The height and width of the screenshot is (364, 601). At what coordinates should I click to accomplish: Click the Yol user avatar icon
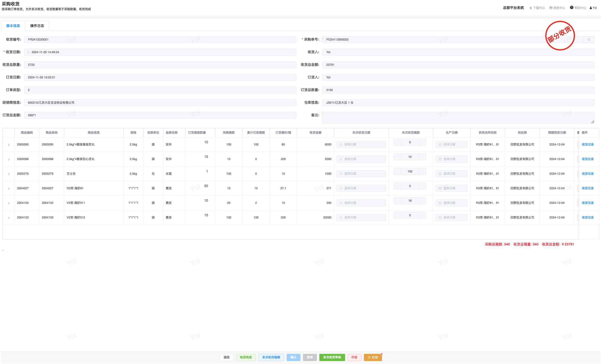[591, 8]
